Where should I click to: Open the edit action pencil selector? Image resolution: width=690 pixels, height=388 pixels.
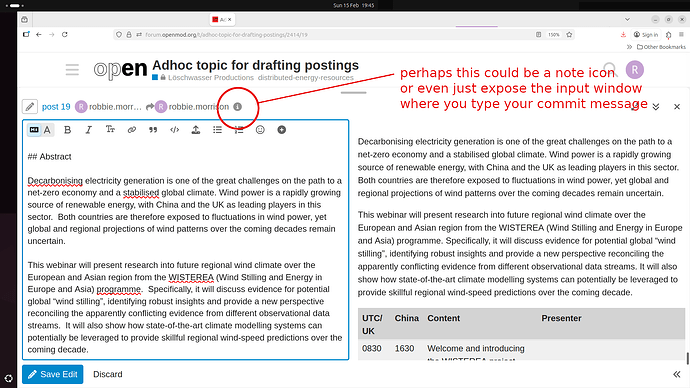(29, 106)
